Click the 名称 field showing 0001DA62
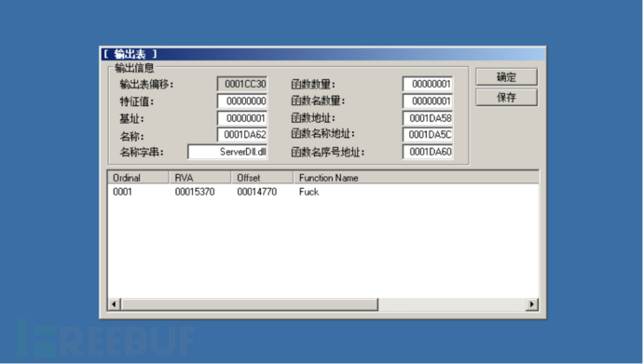The width and height of the screenshot is (643, 364). pyautogui.click(x=242, y=135)
